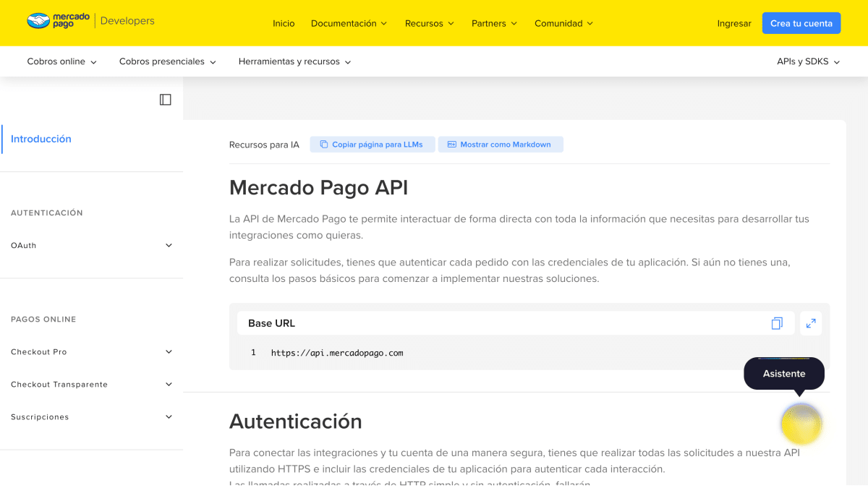Expand the Suscripciones sidebar section
The height and width of the screenshot is (488, 868).
tap(91, 417)
